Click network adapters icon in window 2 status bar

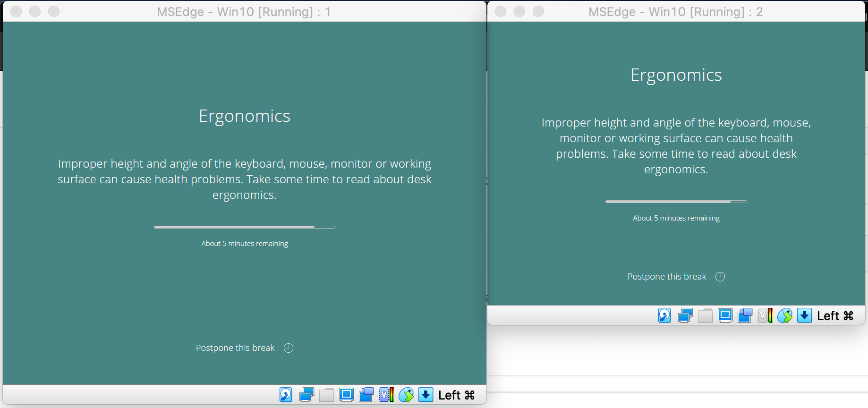tap(685, 315)
